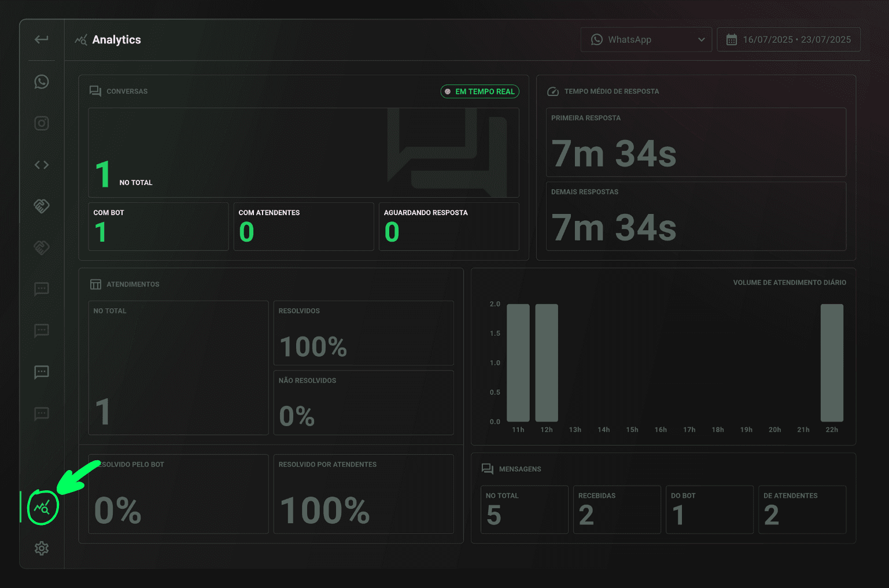
Task: Toggle the EM TEMPO REAL badge
Action: 480,91
